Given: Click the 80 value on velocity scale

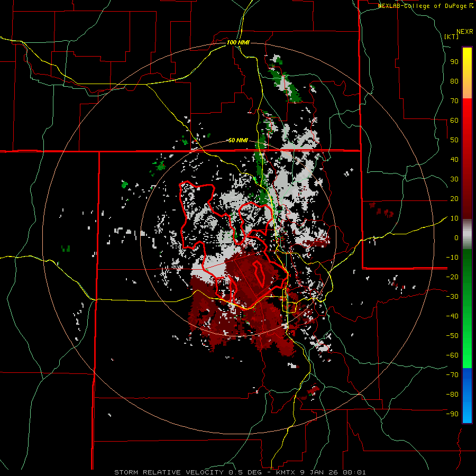Looking at the screenshot, I should click(454, 81).
